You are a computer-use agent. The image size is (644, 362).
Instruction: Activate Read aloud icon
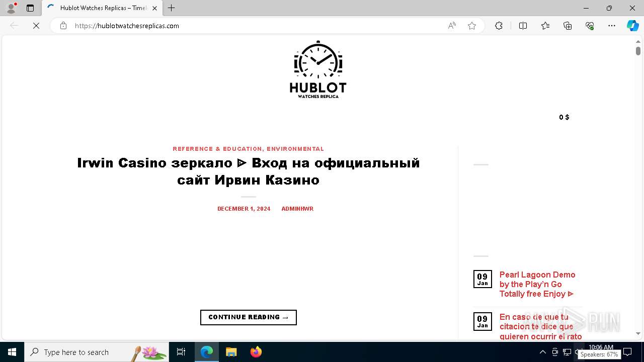pyautogui.click(x=452, y=26)
